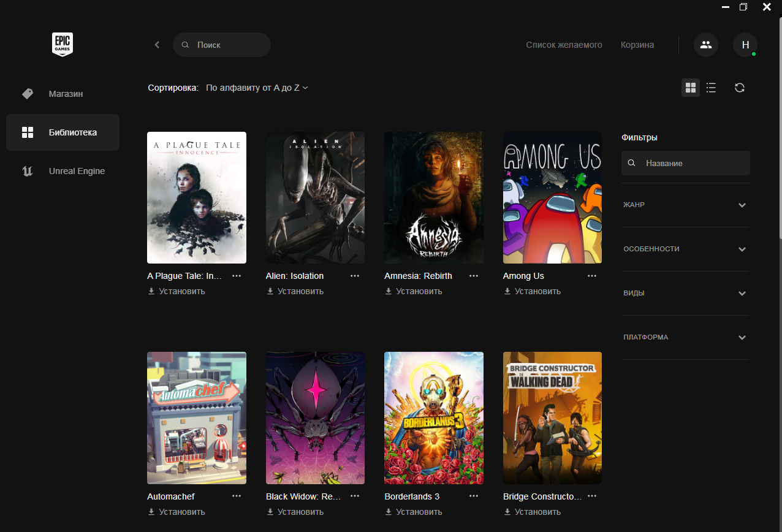Click the Amnesia: Rebirth title text

pos(418,276)
